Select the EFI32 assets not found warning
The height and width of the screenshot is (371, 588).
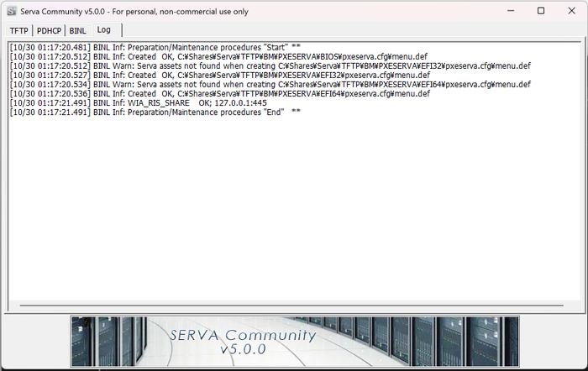point(269,65)
